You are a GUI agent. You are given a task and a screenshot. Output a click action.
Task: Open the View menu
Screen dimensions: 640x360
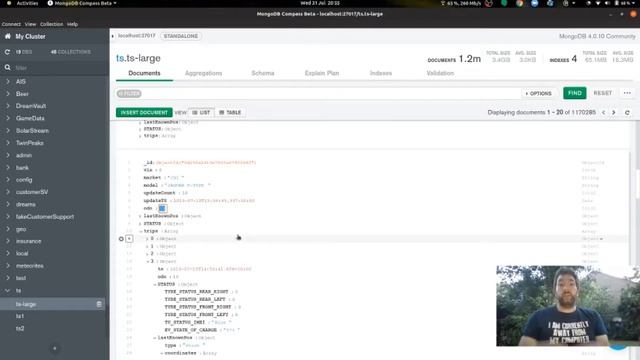point(30,24)
